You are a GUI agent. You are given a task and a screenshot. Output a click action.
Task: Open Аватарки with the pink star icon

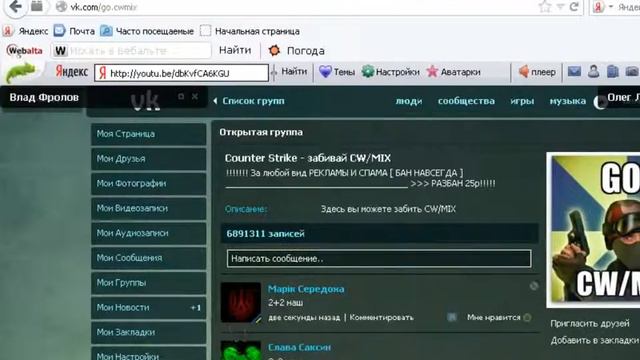453,72
